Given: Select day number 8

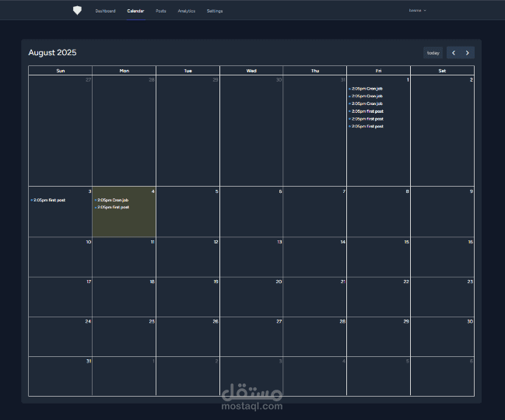Looking at the screenshot, I should point(408,191).
